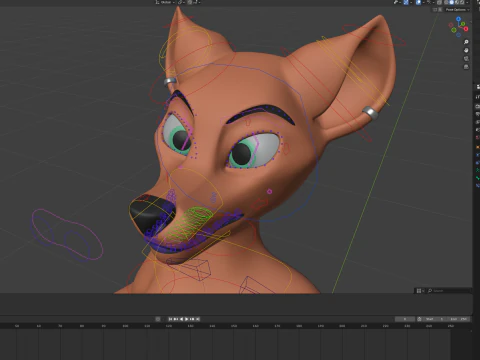
Task: Click the Start frame field
Action: point(434,319)
